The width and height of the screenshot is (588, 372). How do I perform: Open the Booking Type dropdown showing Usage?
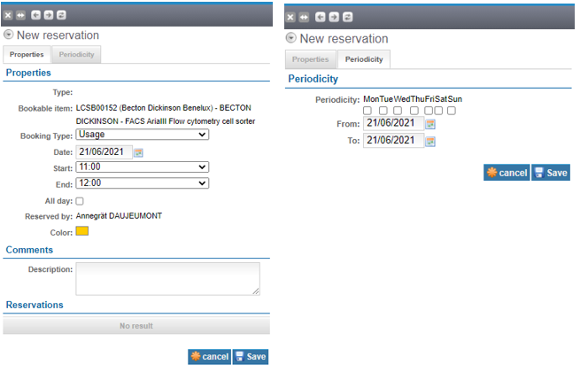click(142, 135)
